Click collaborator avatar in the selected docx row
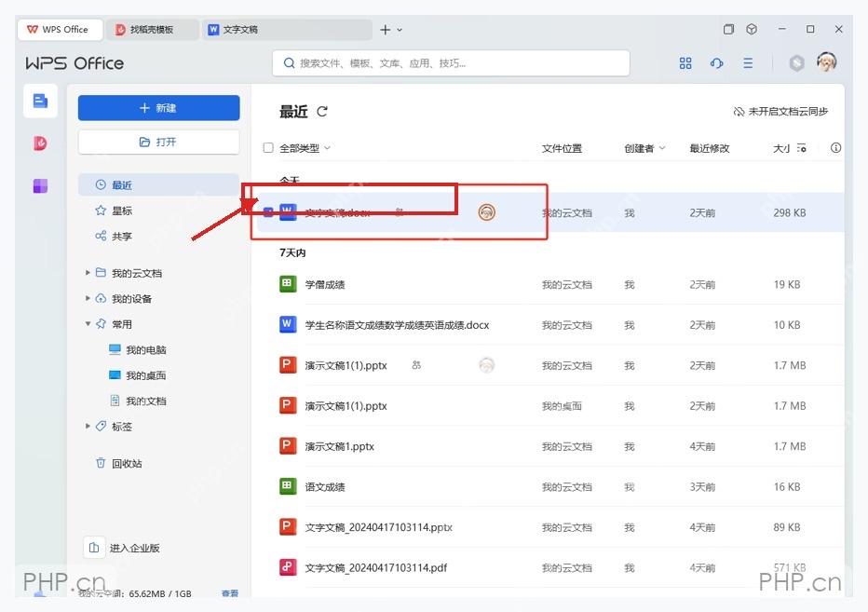Image resolution: width=868 pixels, height=612 pixels. click(486, 212)
